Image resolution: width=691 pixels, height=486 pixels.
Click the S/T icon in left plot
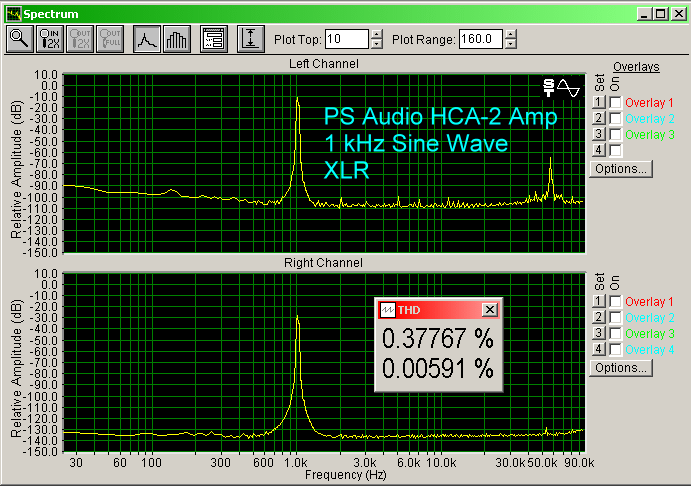tap(548, 88)
